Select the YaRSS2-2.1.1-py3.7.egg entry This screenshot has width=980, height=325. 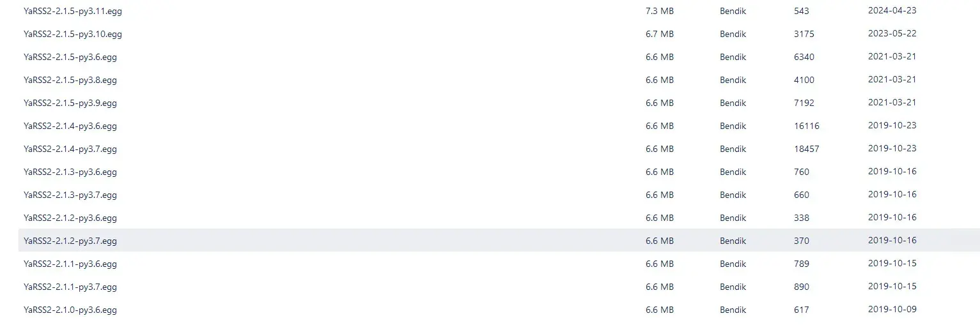(x=70, y=287)
